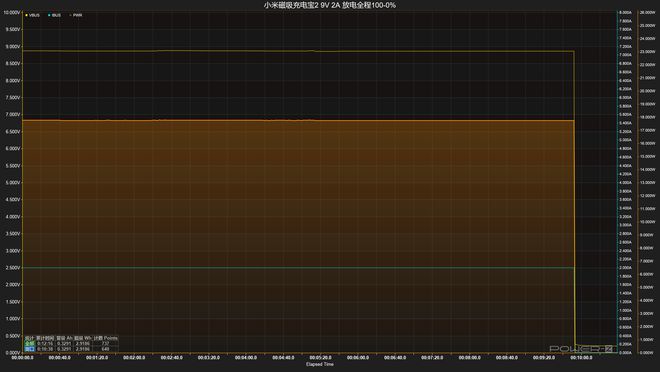660x372 pixels.
Task: Toggle the VBUS legend entry
Action: click(x=32, y=15)
